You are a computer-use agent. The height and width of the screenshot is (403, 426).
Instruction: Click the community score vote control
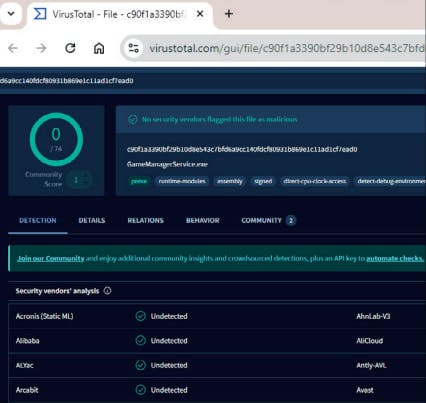[x=79, y=180]
